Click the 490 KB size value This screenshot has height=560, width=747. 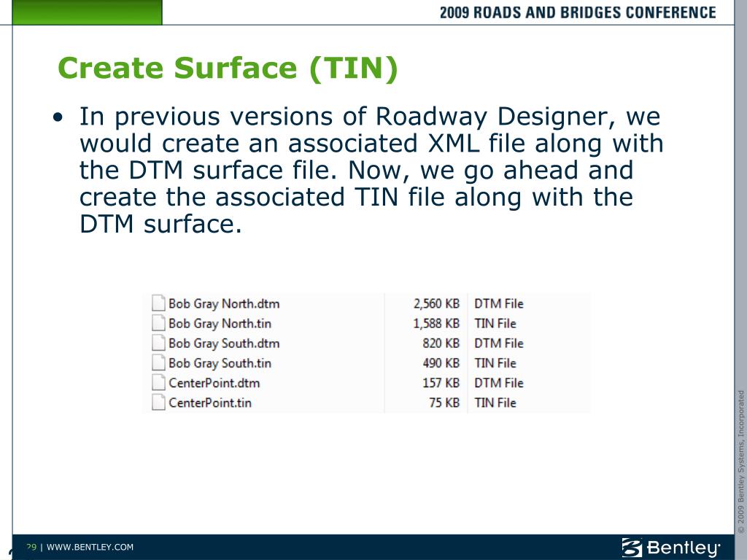pos(441,363)
